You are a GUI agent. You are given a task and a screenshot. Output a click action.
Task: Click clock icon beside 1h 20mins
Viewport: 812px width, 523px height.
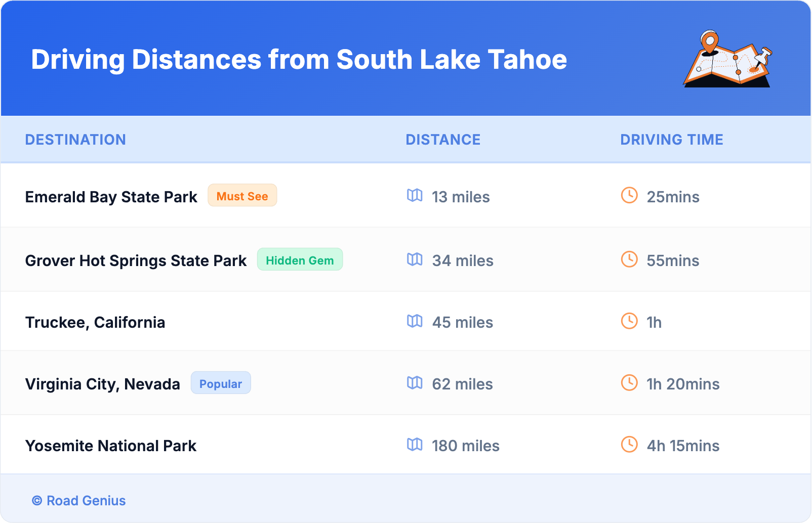[x=629, y=383]
